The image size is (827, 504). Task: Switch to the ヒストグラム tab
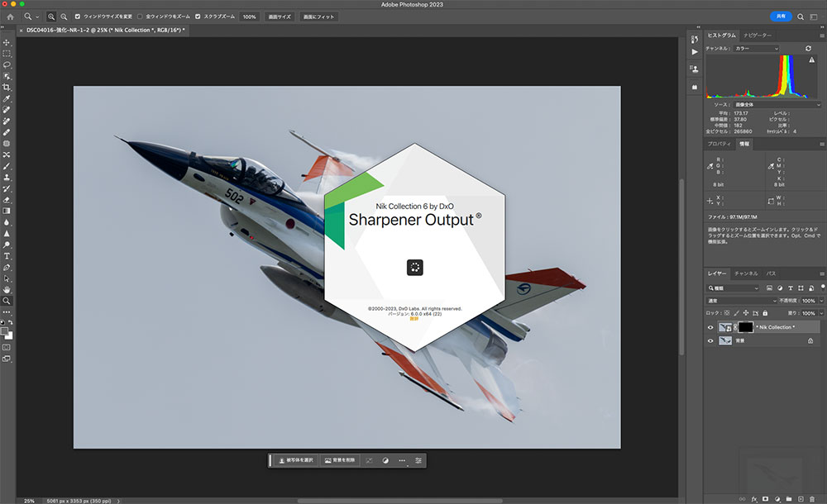[721, 36]
